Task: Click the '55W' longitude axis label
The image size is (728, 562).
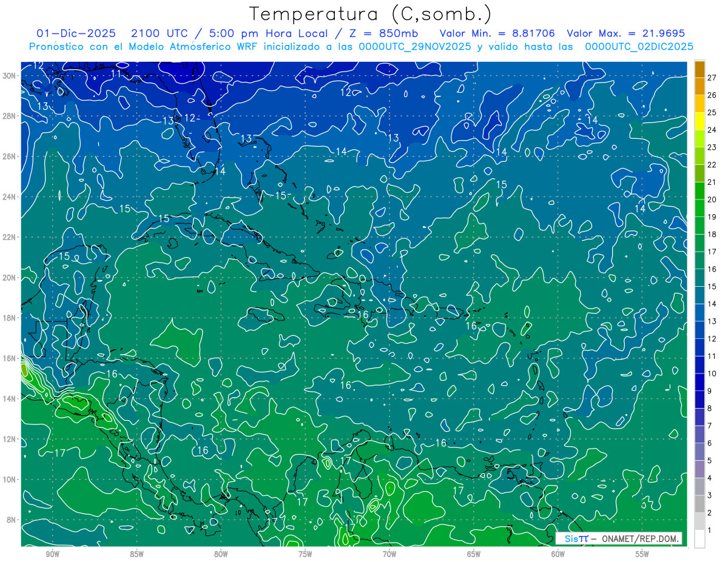Action: 642,554
